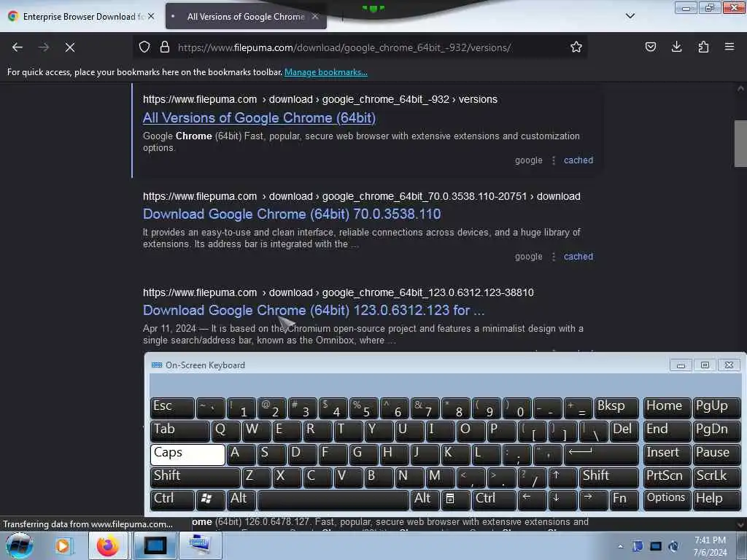Toggle Caps lock on the On-Screen Keyboard
The height and width of the screenshot is (560, 747).
(187, 454)
